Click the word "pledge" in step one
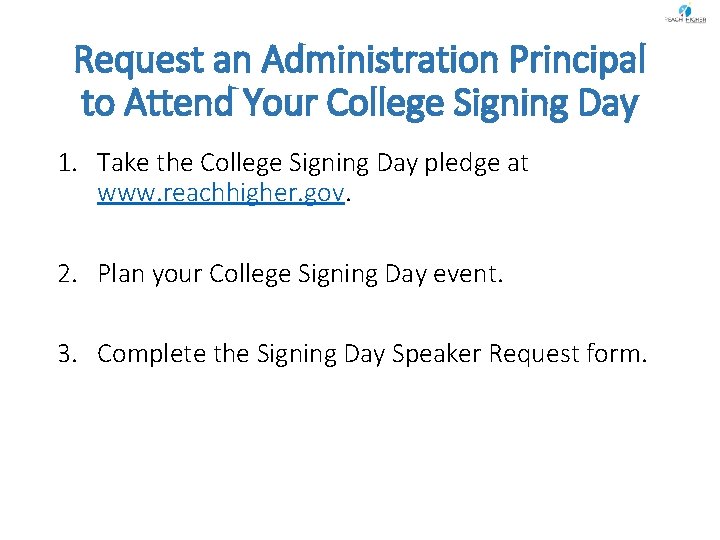 (x=462, y=164)
